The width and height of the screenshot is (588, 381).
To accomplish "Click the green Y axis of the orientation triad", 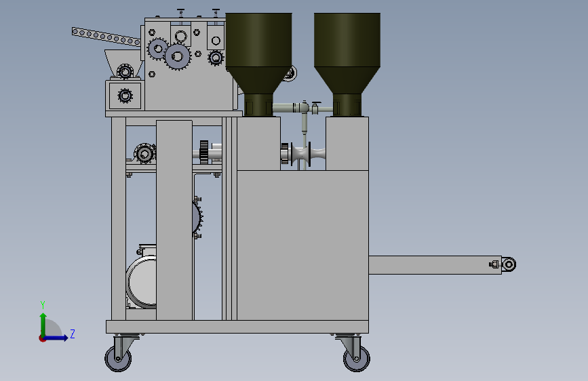I will pyautogui.click(x=43, y=325).
